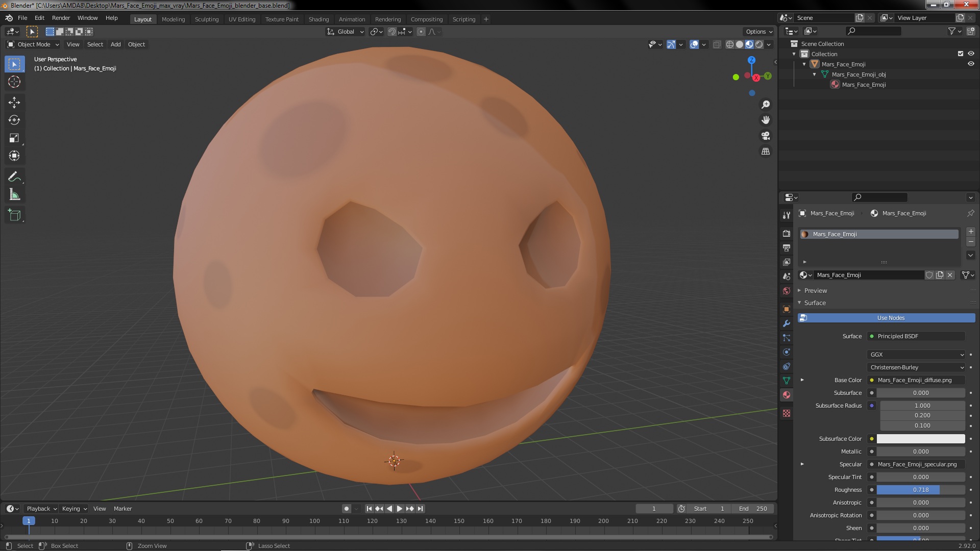
Task: Open GGX distribution dropdown
Action: click(x=916, y=355)
